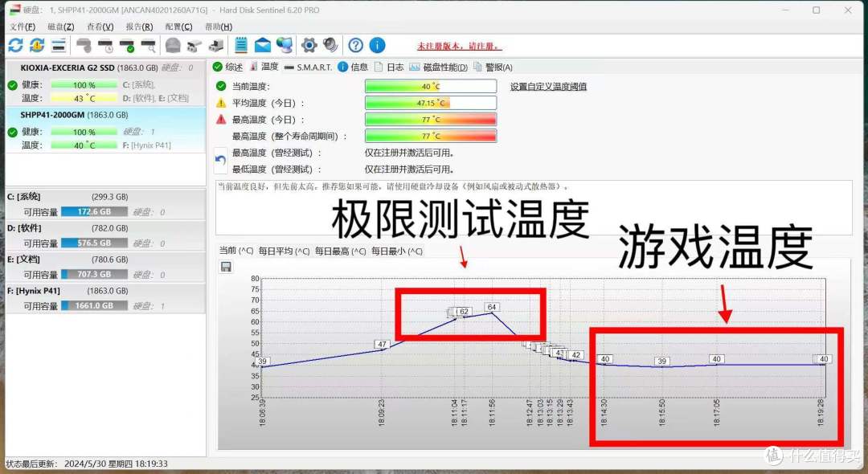Open the 配置(C) menu
The width and height of the screenshot is (868, 474).
178,27
